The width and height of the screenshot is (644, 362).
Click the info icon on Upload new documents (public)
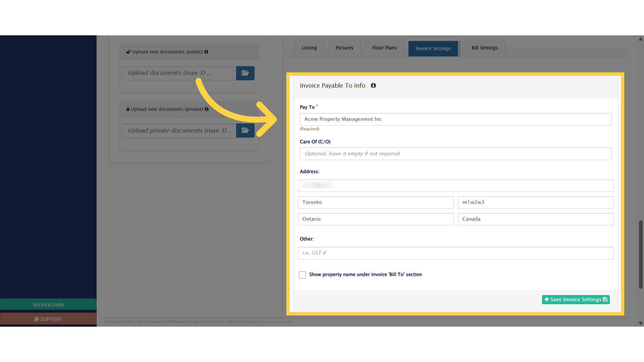click(207, 52)
